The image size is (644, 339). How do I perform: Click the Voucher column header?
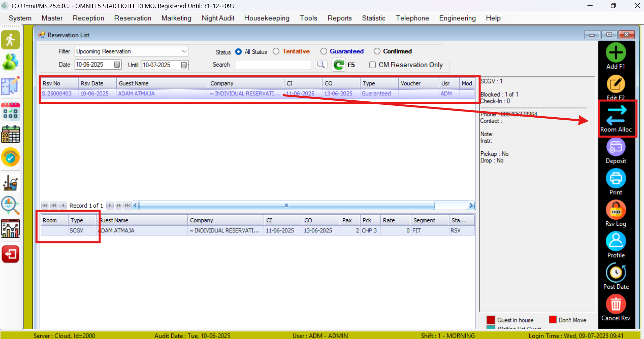click(418, 83)
